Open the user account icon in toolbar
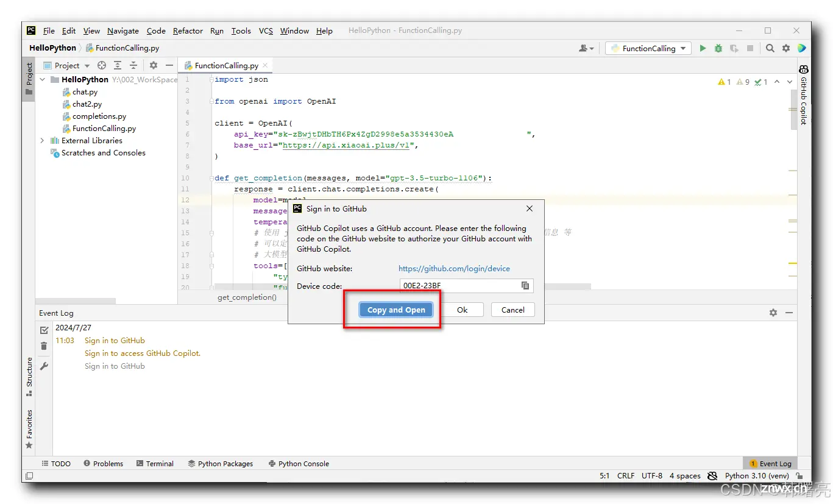Screen dimensions: 833x504 click(586, 48)
